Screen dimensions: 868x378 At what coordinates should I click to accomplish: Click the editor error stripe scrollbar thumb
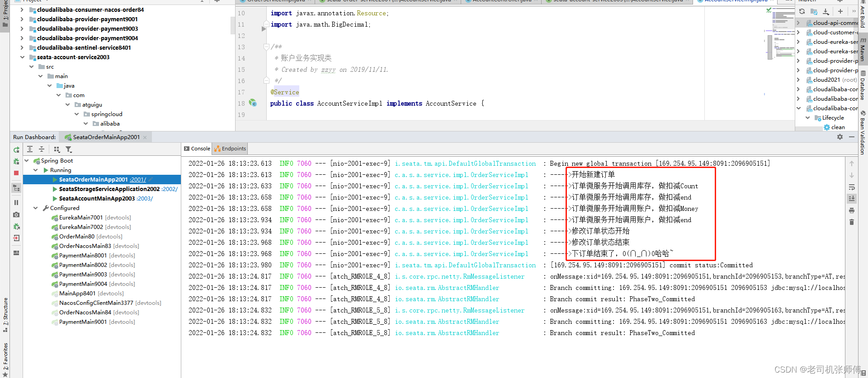[x=770, y=47]
